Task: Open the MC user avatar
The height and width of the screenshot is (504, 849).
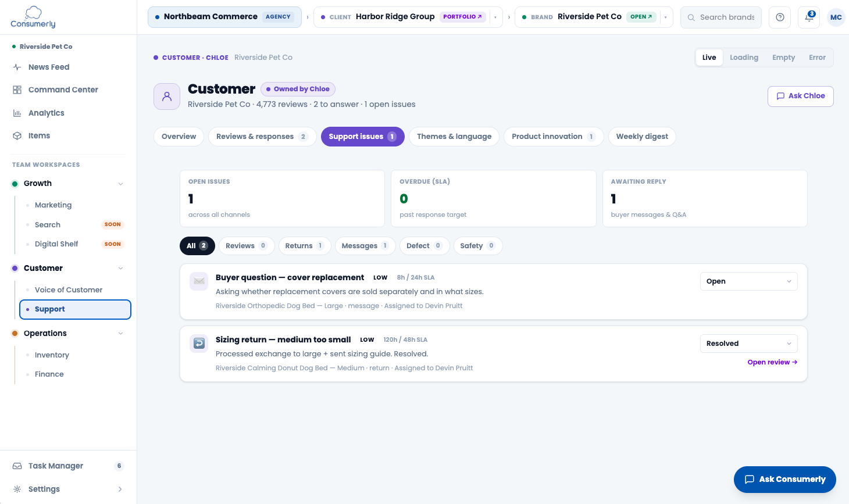Action: tap(836, 17)
